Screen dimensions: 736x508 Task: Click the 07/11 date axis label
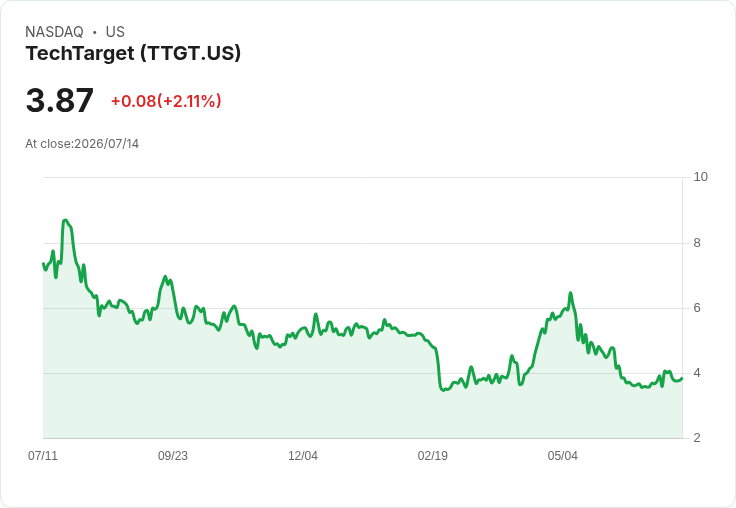tap(43, 455)
